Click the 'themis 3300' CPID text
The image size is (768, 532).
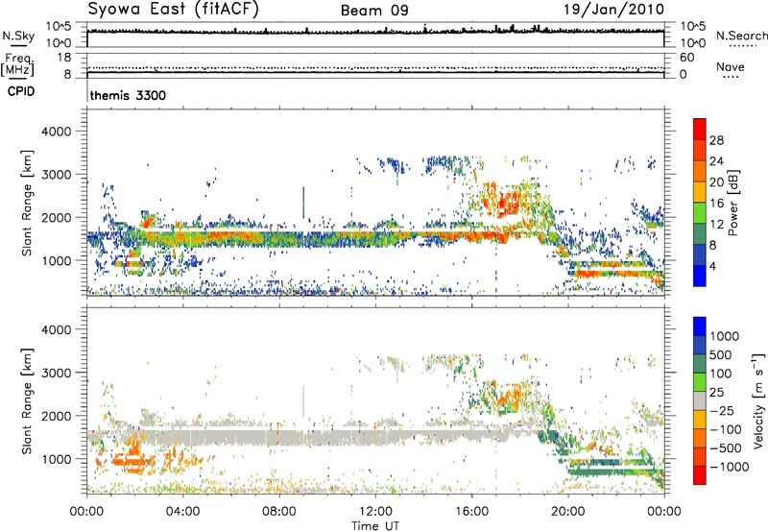click(128, 95)
